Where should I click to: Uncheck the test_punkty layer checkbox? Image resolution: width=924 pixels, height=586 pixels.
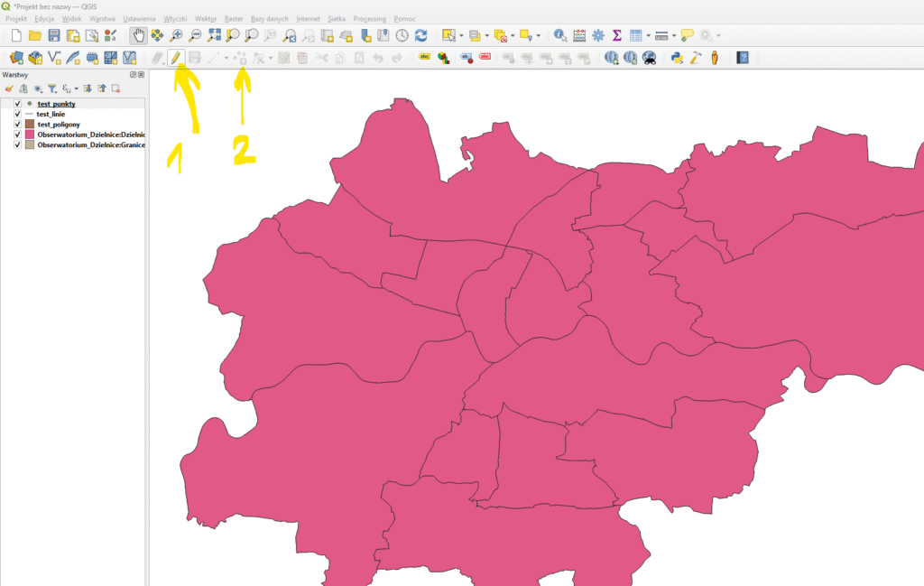click(17, 104)
